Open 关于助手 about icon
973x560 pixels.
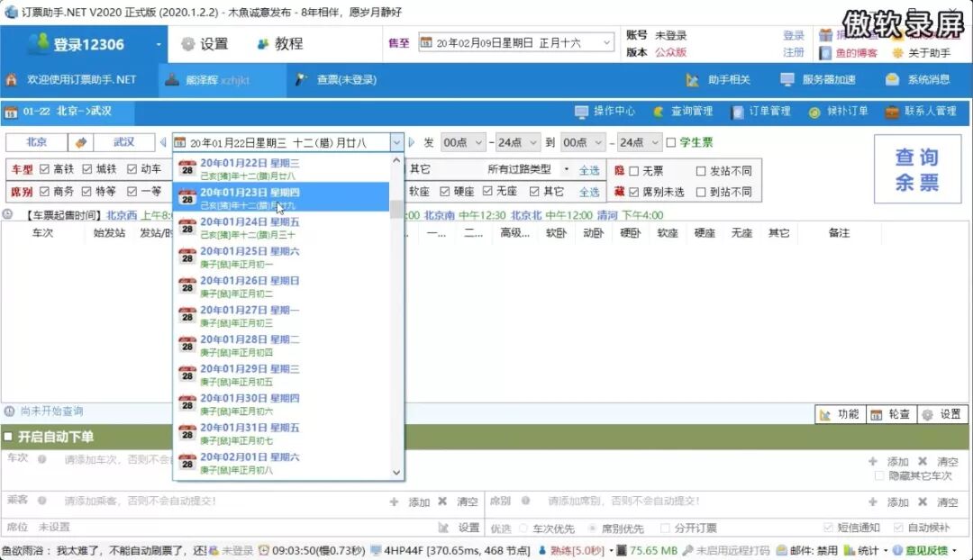point(897,53)
